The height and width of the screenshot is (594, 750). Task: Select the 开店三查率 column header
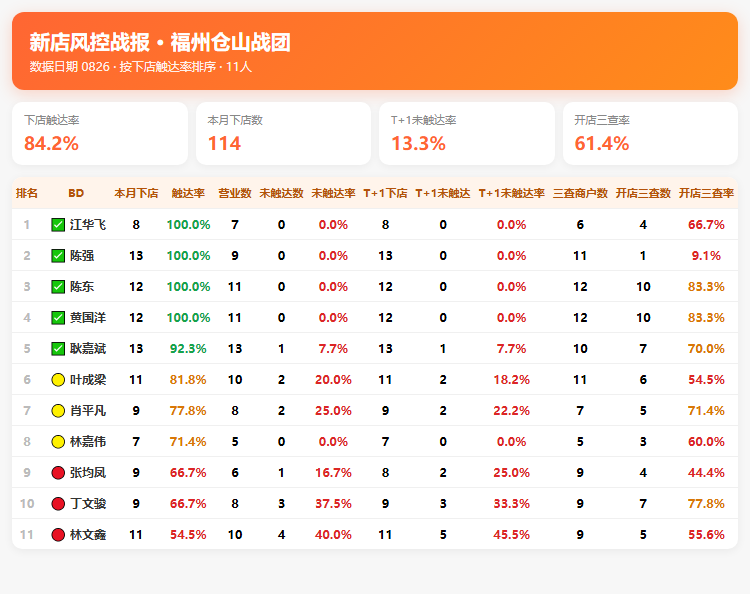point(706,193)
